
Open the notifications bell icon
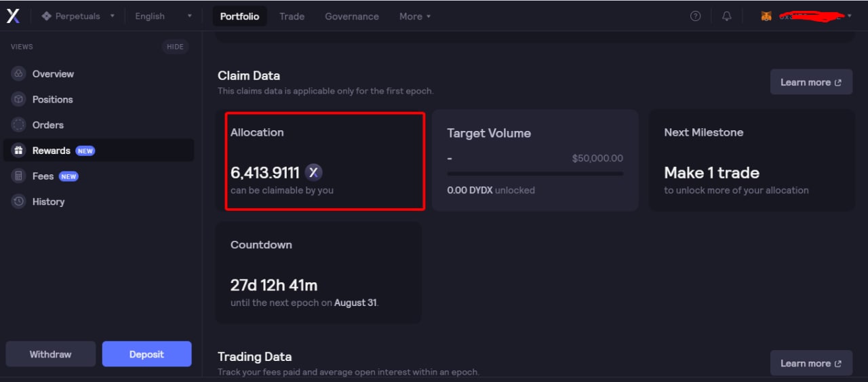[726, 16]
